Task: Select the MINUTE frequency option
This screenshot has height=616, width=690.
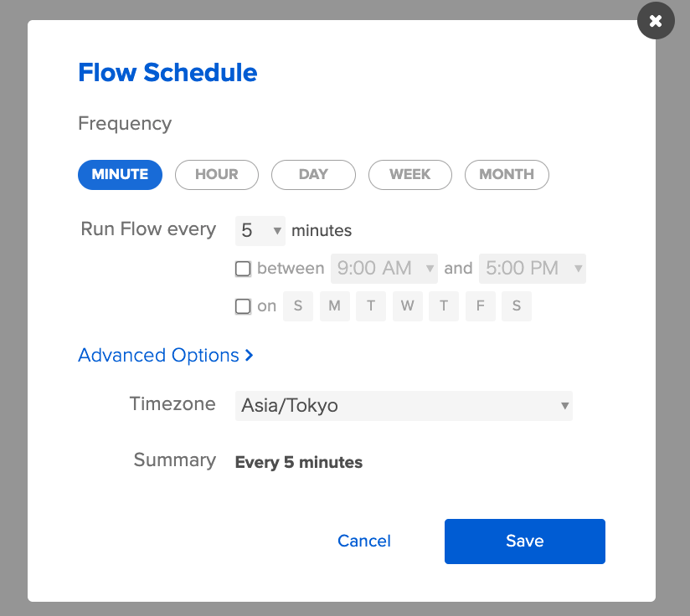Action: pyautogui.click(x=120, y=174)
